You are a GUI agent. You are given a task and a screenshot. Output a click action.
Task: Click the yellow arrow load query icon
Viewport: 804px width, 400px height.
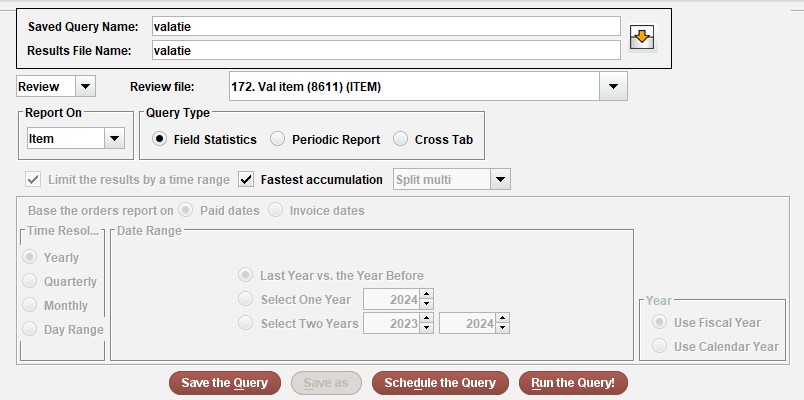point(642,38)
